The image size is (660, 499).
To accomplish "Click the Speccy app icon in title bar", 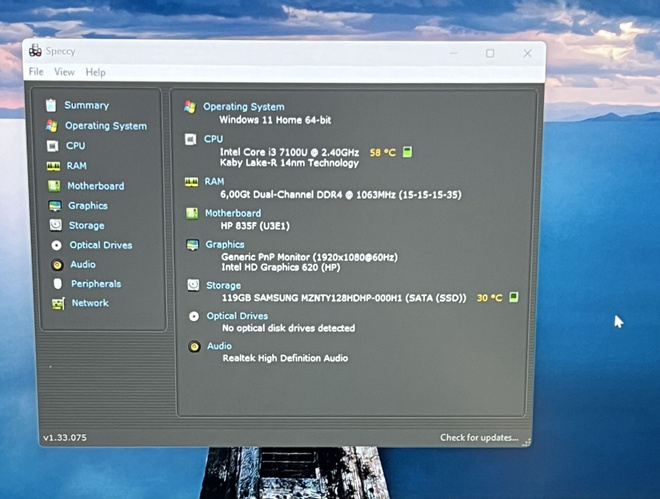I will 35,50.
